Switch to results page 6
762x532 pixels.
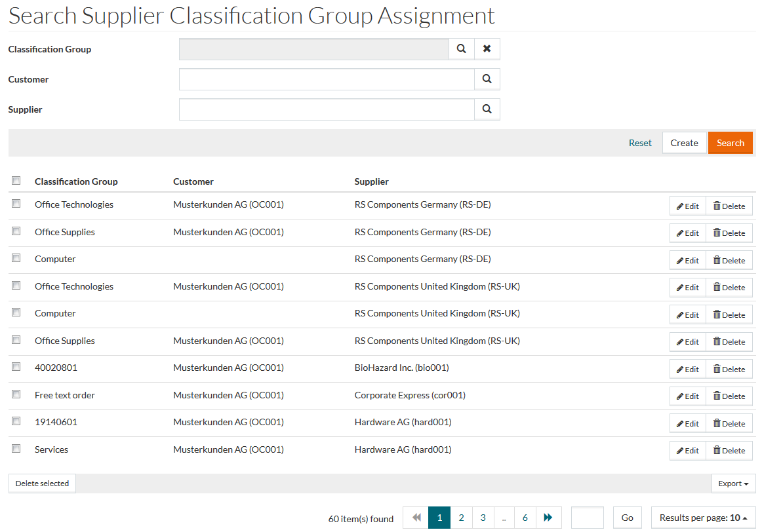pos(525,518)
